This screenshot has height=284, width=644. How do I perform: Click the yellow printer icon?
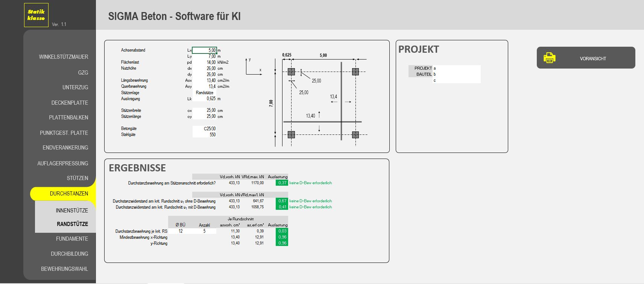click(549, 58)
